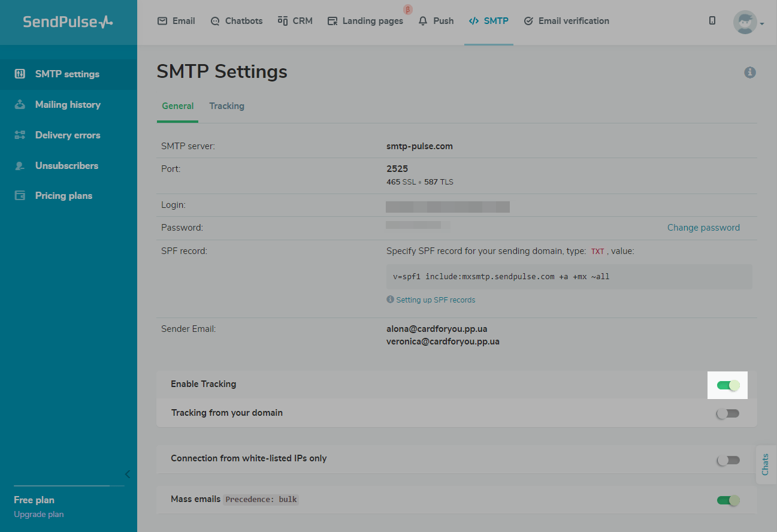The image size is (777, 532).
Task: Expand the Chats side panel
Action: click(765, 464)
